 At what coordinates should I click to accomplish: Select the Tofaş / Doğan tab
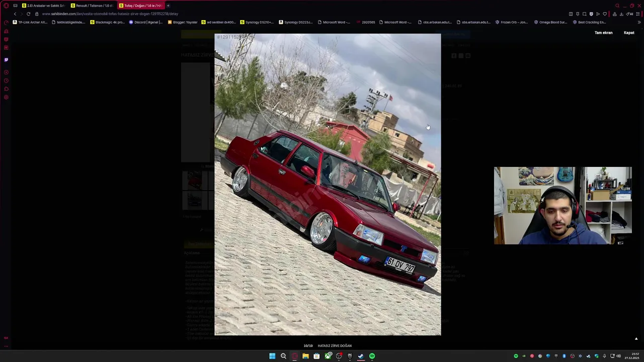tap(141, 6)
